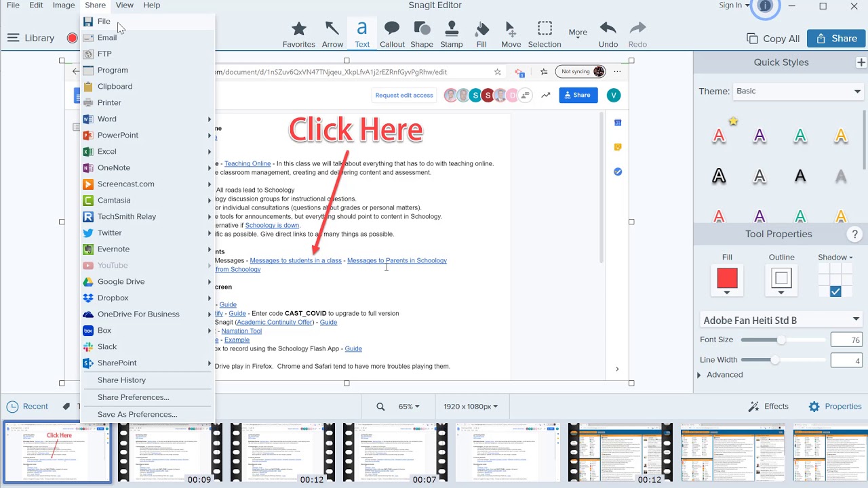Choose the Selection tool

(545, 34)
